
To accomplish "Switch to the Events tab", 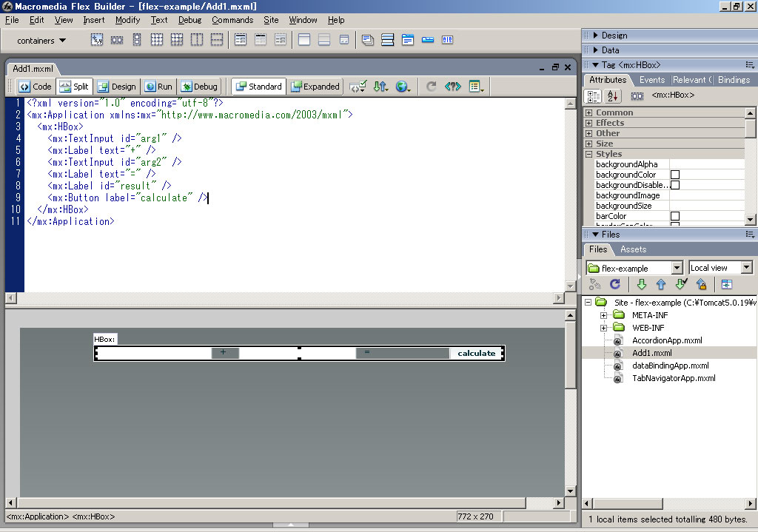I will coord(652,80).
